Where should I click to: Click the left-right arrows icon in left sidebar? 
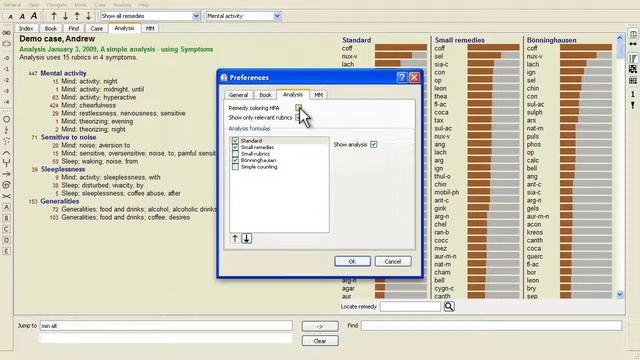(7, 43)
